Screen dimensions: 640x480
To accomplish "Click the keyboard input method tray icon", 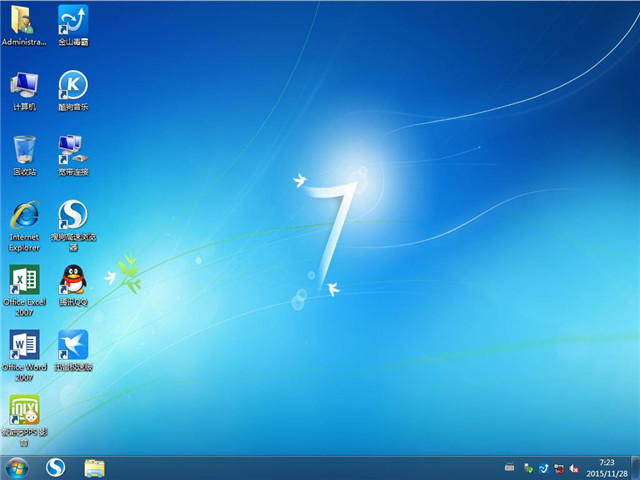I will pos(509,467).
